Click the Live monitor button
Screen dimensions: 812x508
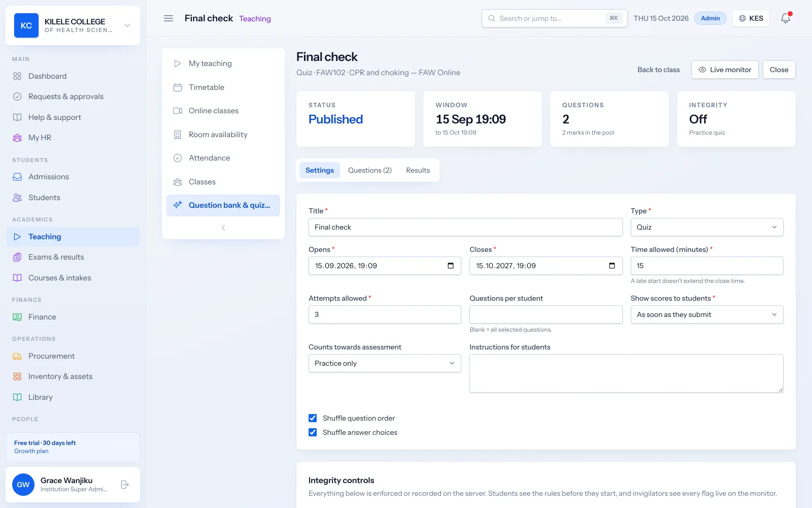coord(725,70)
